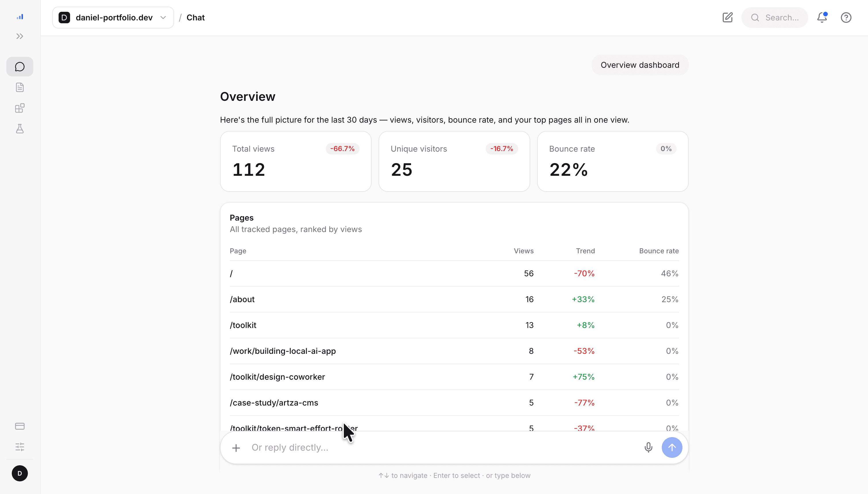Click the plus attach icon in reply box
The height and width of the screenshot is (494, 868).
pos(236,448)
